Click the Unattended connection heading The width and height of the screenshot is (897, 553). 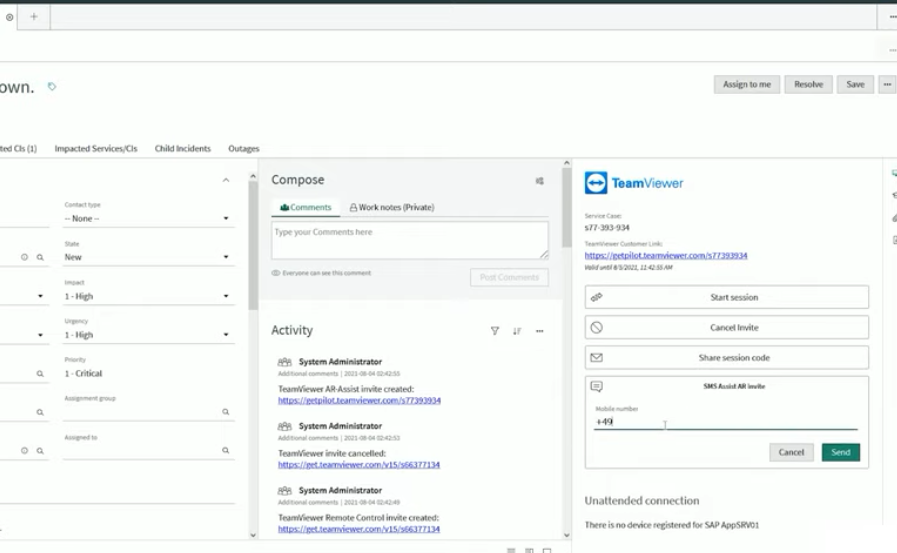coord(642,500)
